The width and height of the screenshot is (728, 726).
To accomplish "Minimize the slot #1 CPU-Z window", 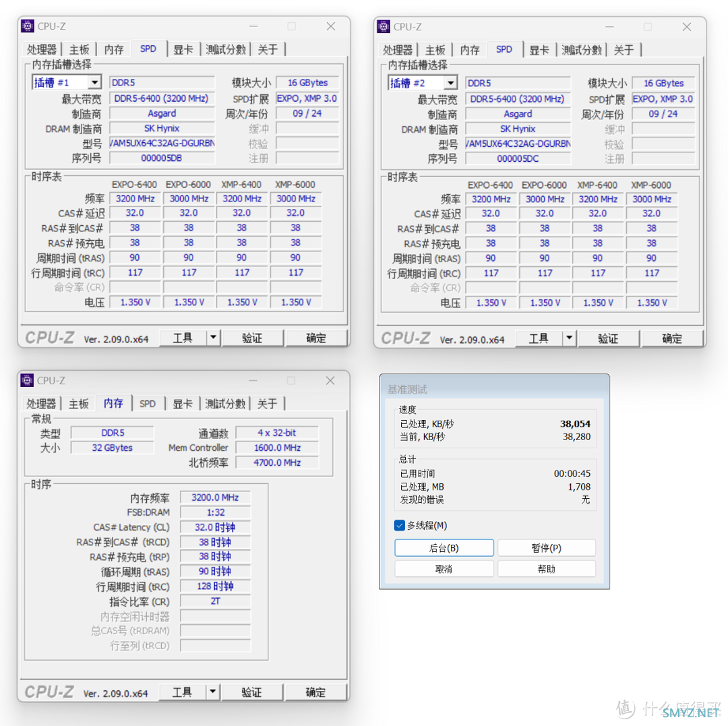I will click(x=253, y=26).
